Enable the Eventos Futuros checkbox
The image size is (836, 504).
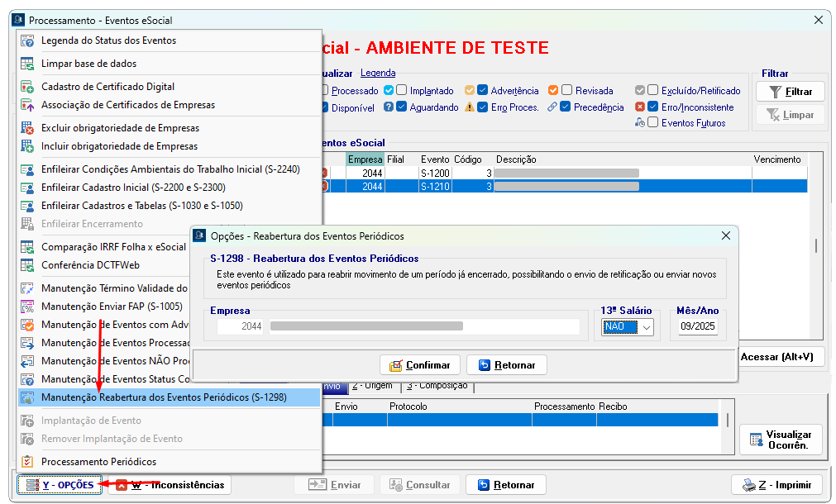(x=653, y=123)
